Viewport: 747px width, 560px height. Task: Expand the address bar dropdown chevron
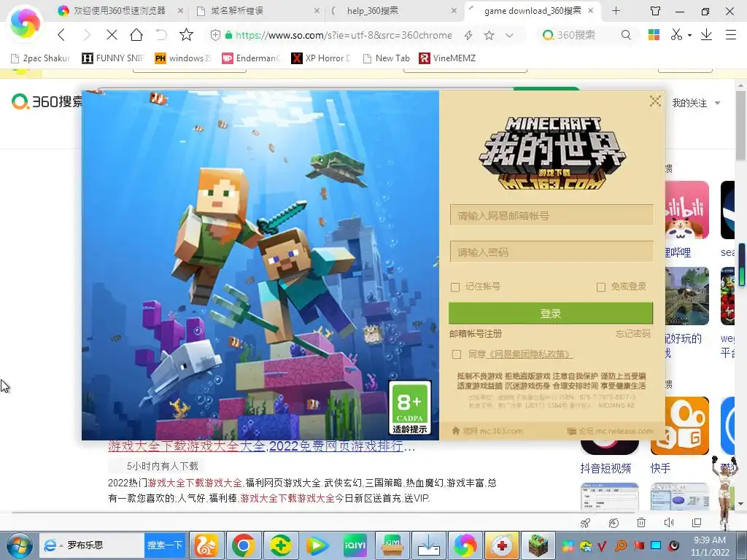509,35
